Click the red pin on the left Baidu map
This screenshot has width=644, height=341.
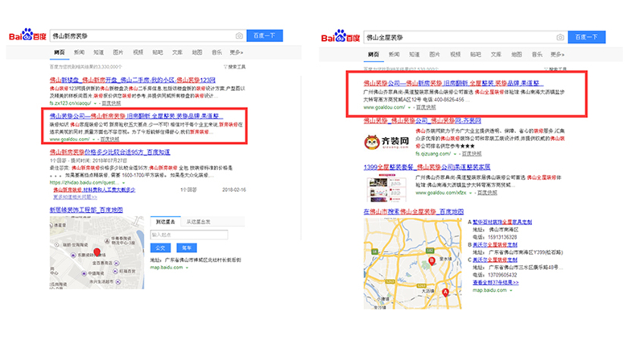pos(97,252)
